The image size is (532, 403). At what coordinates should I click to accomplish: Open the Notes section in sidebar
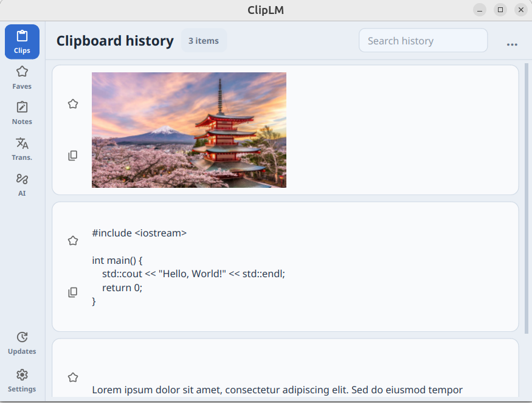click(22, 113)
